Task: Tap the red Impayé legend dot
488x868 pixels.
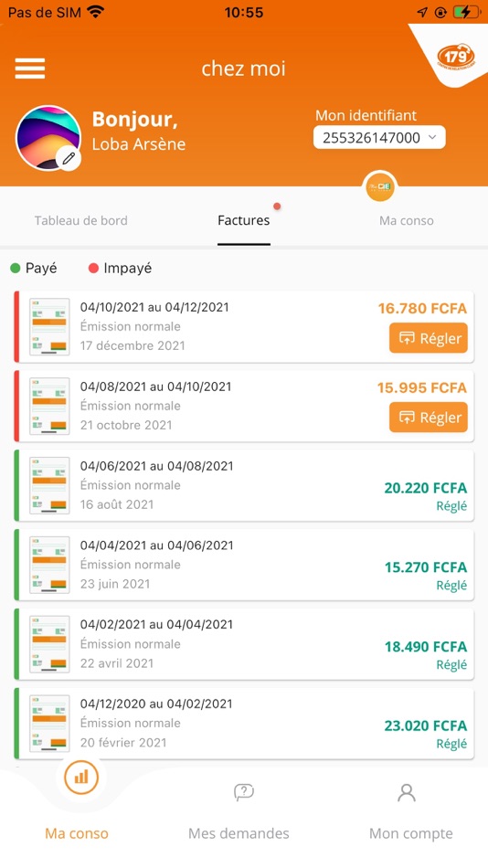Action: coord(93,269)
